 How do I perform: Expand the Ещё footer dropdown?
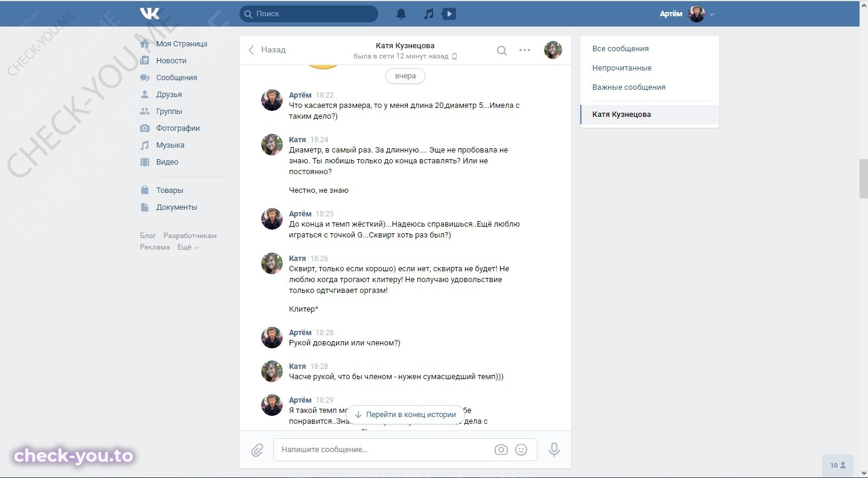[x=188, y=247]
